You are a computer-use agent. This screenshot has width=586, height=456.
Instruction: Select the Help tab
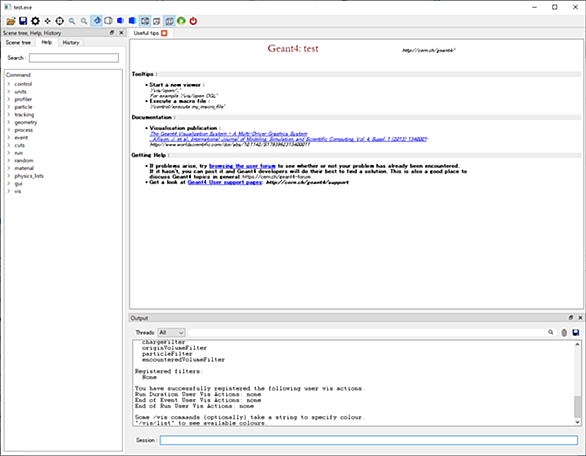click(47, 42)
